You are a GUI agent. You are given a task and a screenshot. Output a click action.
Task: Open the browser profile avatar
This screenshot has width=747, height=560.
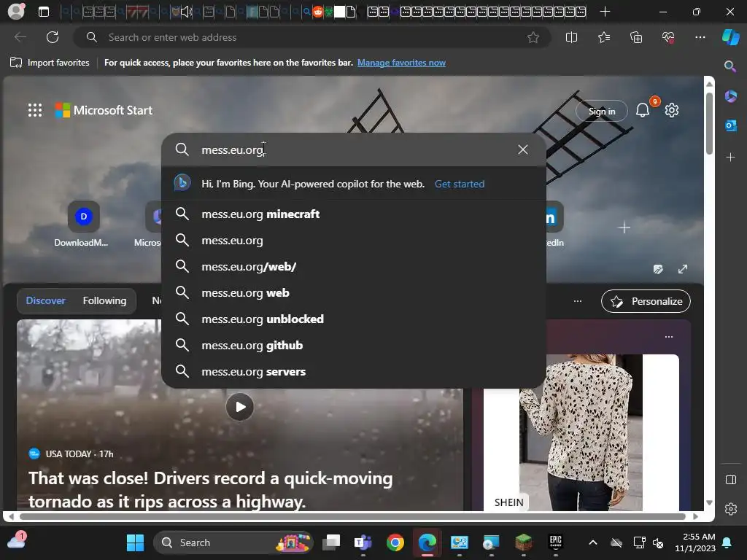[x=16, y=12]
